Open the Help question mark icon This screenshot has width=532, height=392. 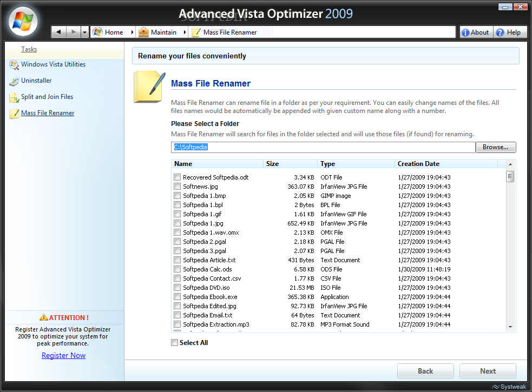click(x=500, y=32)
